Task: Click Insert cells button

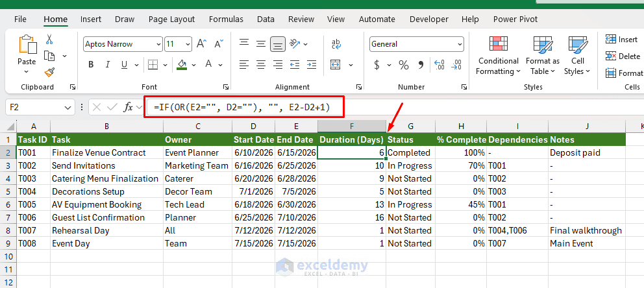Action: pos(621,40)
